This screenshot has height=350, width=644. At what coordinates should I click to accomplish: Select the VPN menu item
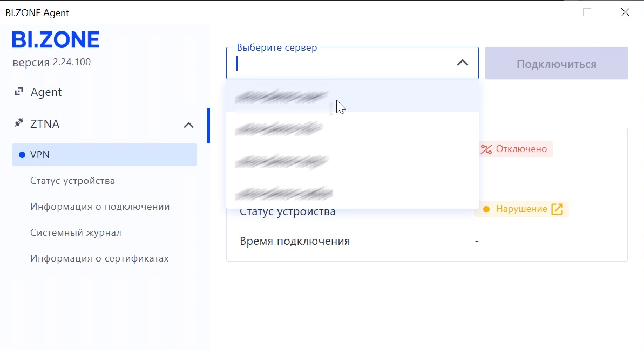[105, 155]
